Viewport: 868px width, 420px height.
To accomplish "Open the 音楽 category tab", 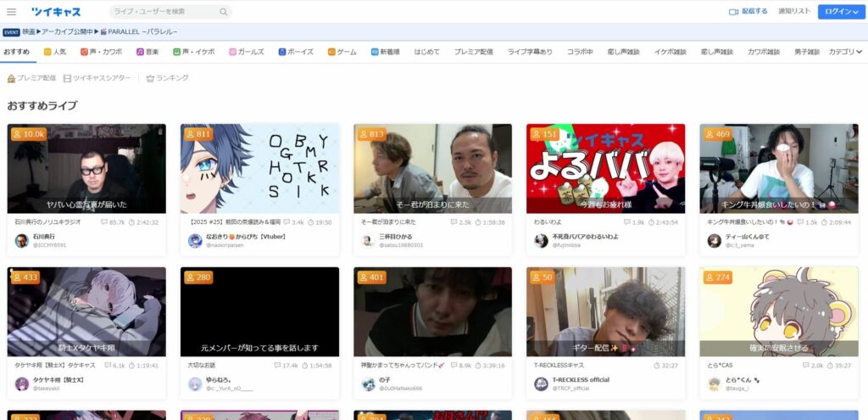I will [x=147, y=52].
